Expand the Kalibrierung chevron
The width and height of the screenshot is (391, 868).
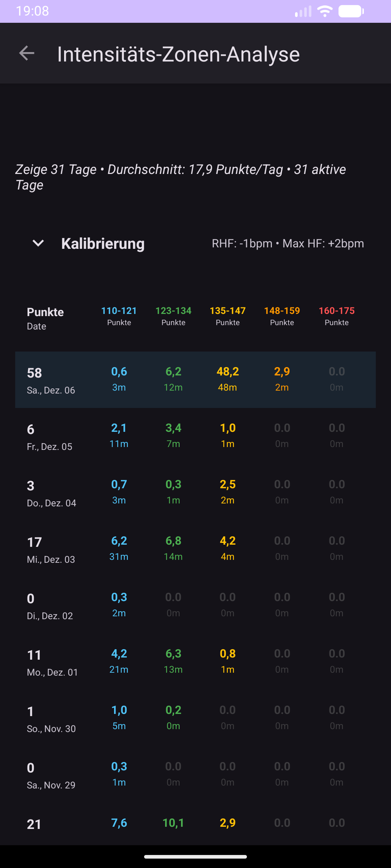tap(38, 243)
